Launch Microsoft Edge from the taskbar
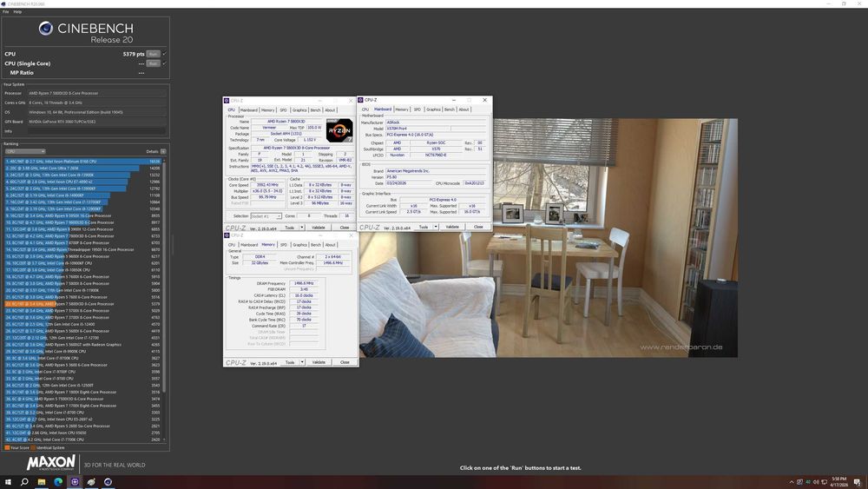The height and width of the screenshot is (489, 868). pos(58,482)
